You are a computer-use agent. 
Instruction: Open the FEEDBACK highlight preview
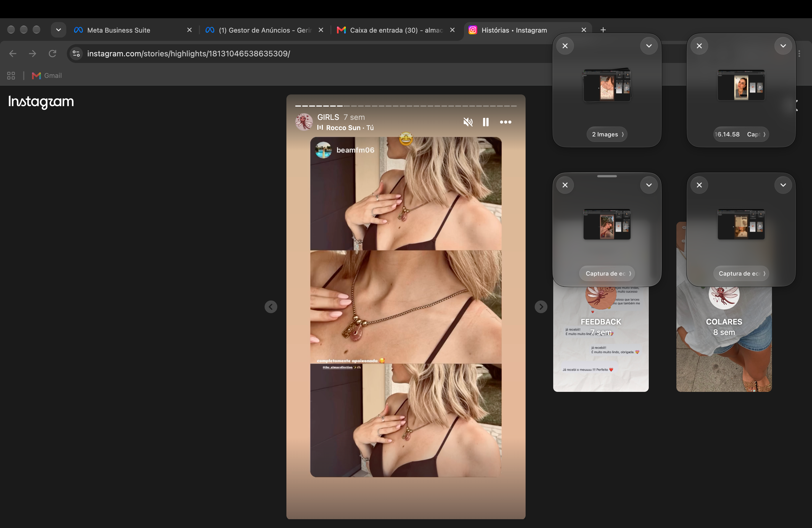[601, 339]
